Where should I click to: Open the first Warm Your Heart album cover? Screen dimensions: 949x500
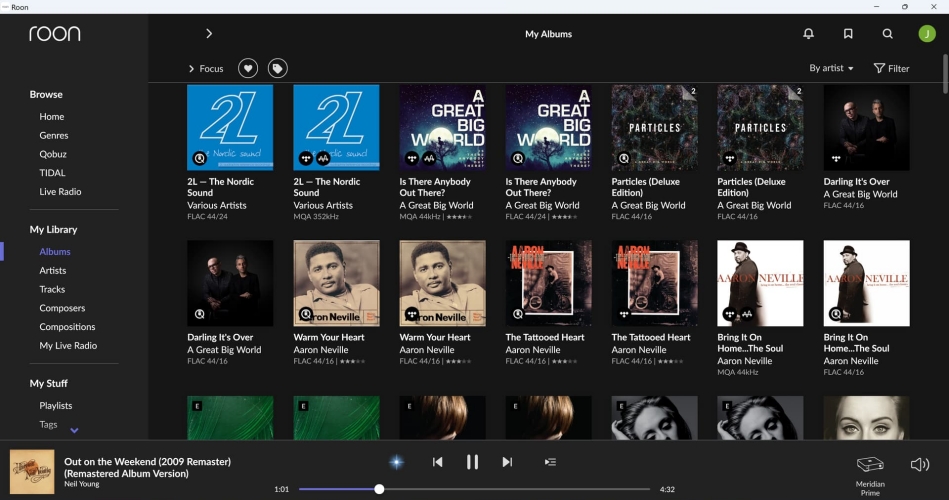336,283
